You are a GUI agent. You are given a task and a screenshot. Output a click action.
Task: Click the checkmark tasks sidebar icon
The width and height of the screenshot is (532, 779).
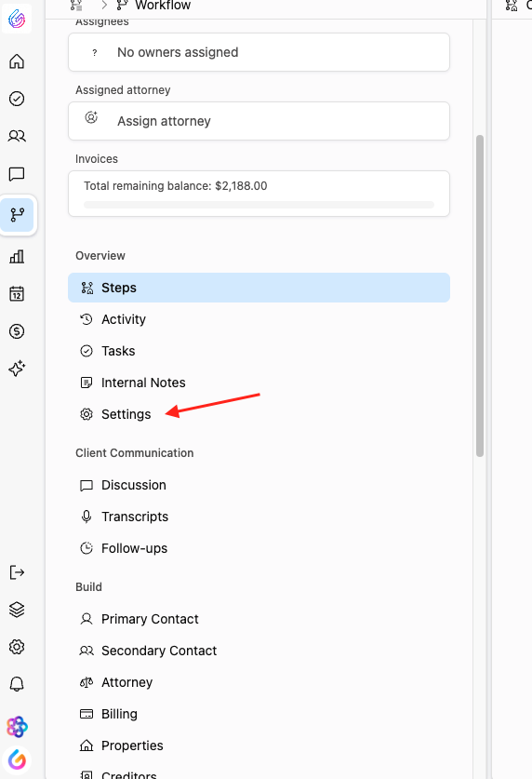[17, 99]
